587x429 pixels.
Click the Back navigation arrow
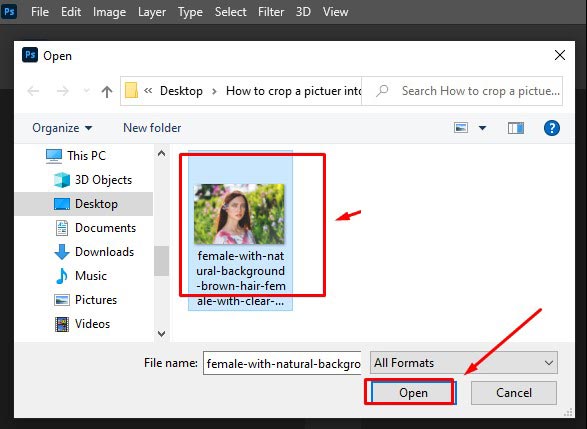coord(33,91)
